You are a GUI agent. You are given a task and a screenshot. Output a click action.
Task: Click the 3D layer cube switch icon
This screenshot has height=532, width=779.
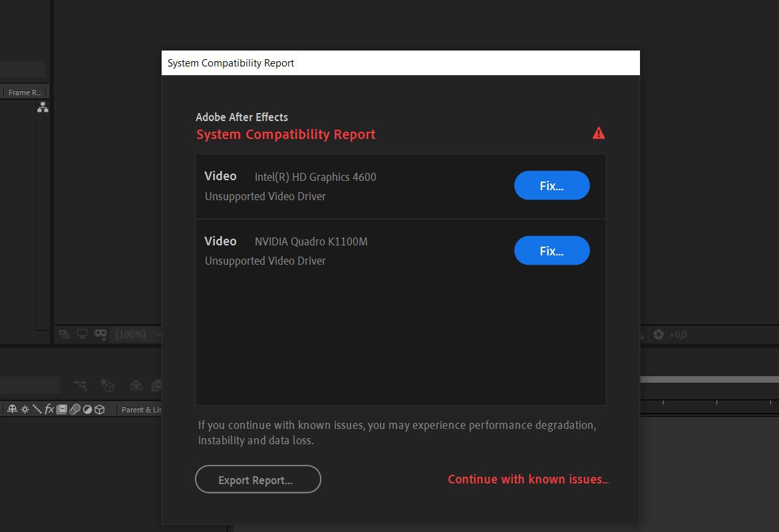click(x=99, y=409)
